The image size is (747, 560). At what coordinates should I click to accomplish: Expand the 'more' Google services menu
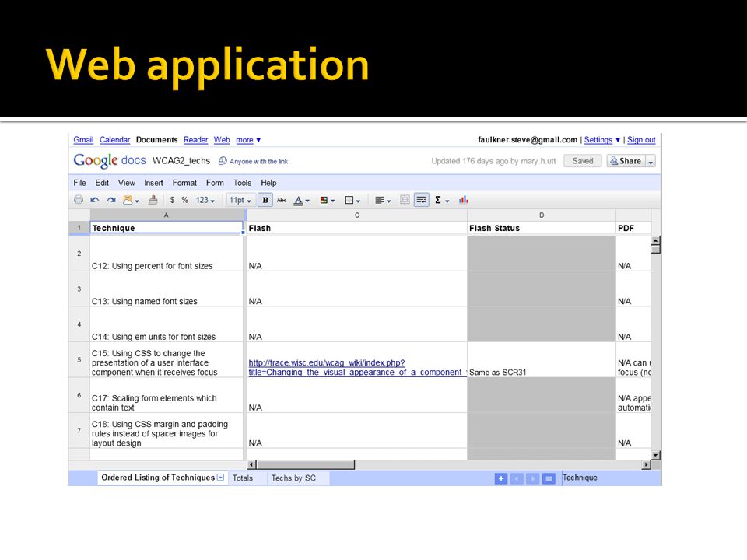pos(248,140)
